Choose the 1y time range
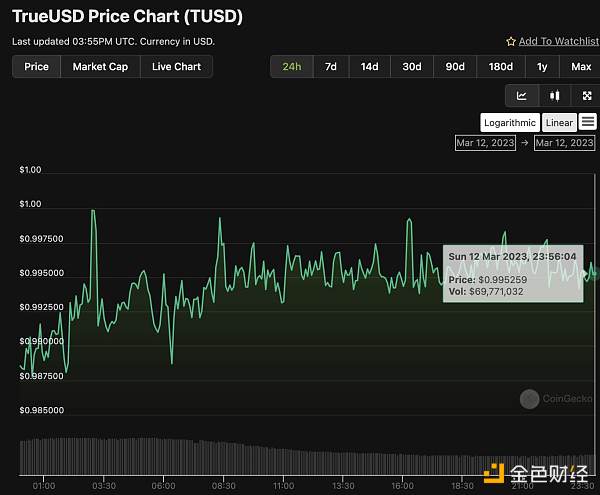The width and height of the screenshot is (600, 495). [542, 67]
